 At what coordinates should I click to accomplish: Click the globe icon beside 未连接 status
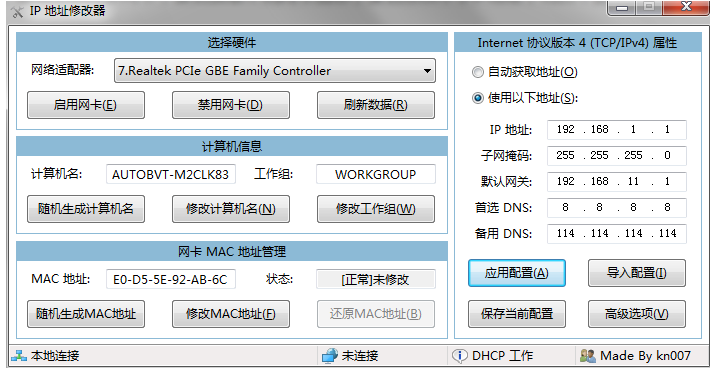[x=330, y=356]
